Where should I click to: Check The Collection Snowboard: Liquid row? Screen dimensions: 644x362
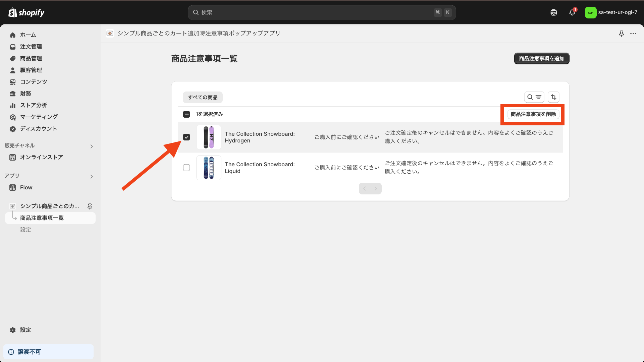tap(186, 168)
